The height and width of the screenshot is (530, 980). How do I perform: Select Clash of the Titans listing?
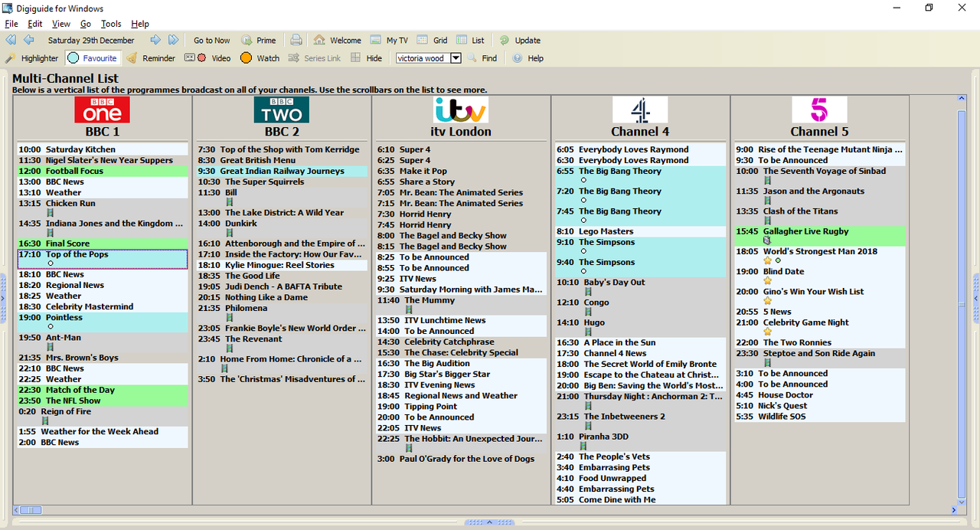(x=820, y=216)
